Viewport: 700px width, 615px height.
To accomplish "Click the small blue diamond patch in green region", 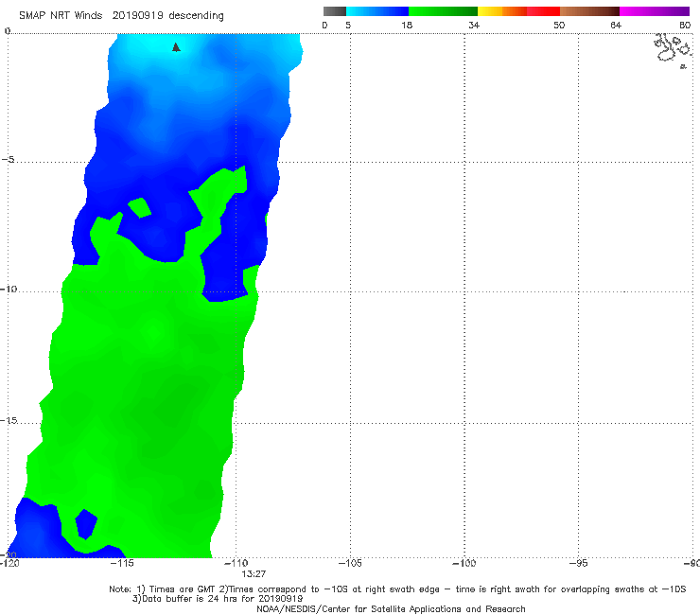I will pos(86,524).
